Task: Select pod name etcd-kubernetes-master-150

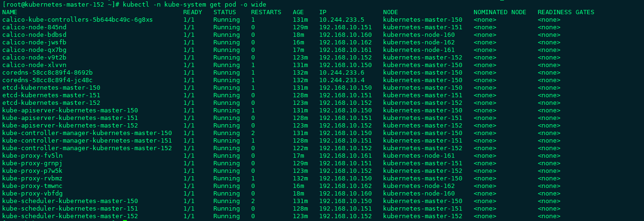Action: [51, 88]
